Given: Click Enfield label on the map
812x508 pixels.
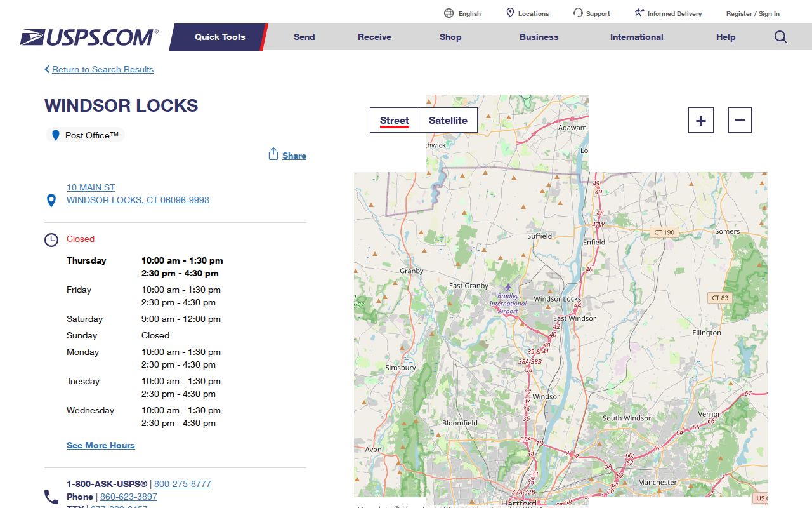Looking at the screenshot, I should [594, 242].
